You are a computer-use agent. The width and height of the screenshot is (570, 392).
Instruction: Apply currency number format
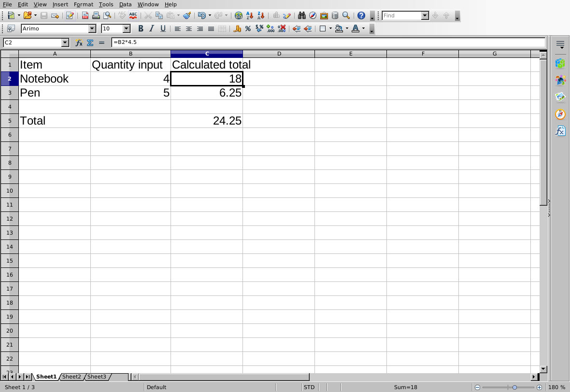coord(237,28)
